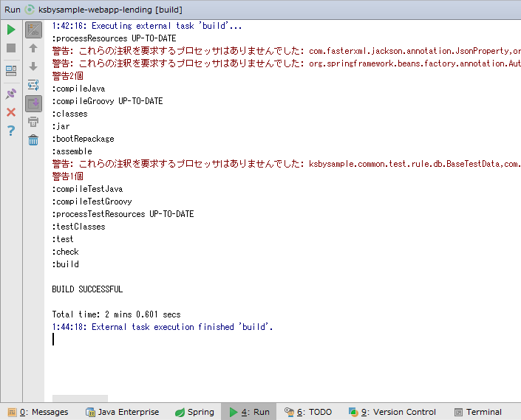Click the JsonProperty warning line
The width and height of the screenshot is (521, 420).
(x=287, y=51)
